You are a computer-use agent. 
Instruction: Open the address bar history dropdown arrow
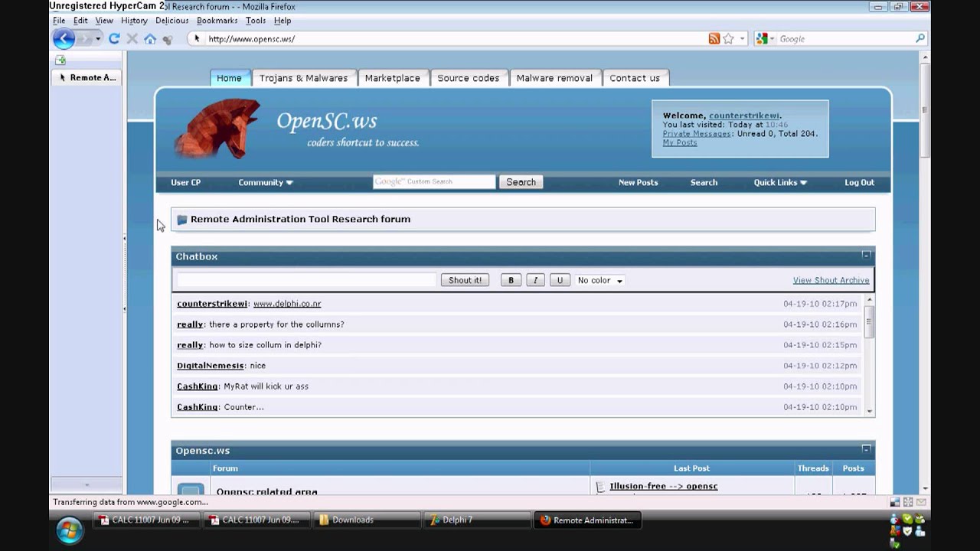click(x=742, y=39)
